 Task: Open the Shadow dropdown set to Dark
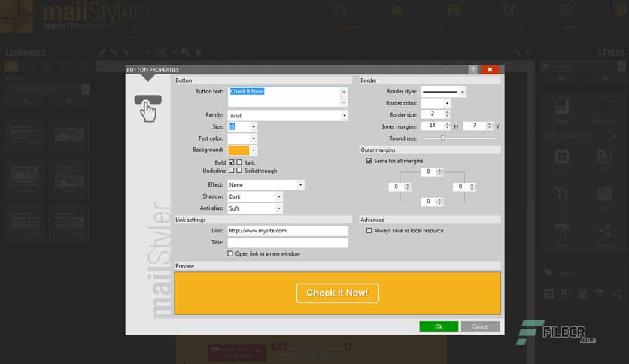pyautogui.click(x=255, y=196)
